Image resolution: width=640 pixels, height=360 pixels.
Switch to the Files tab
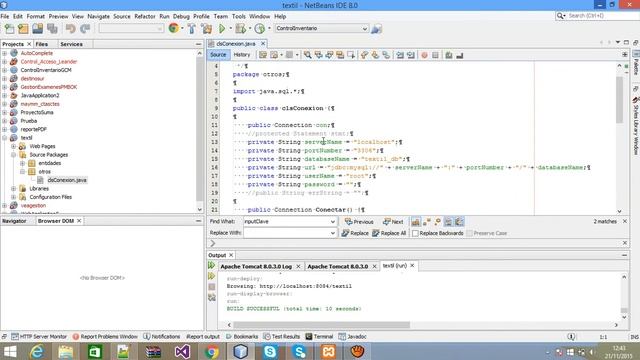(42, 44)
